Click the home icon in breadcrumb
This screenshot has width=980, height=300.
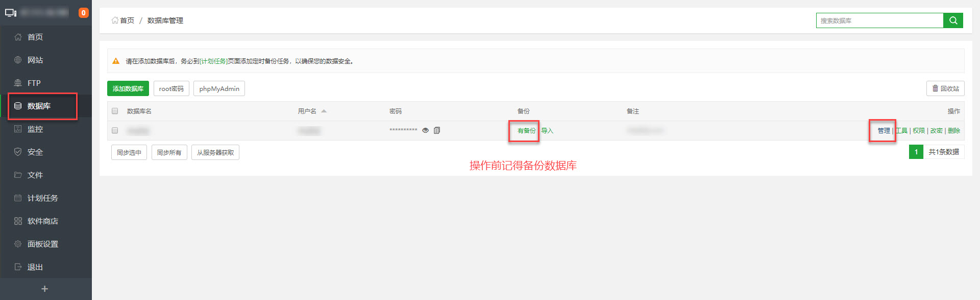(115, 20)
